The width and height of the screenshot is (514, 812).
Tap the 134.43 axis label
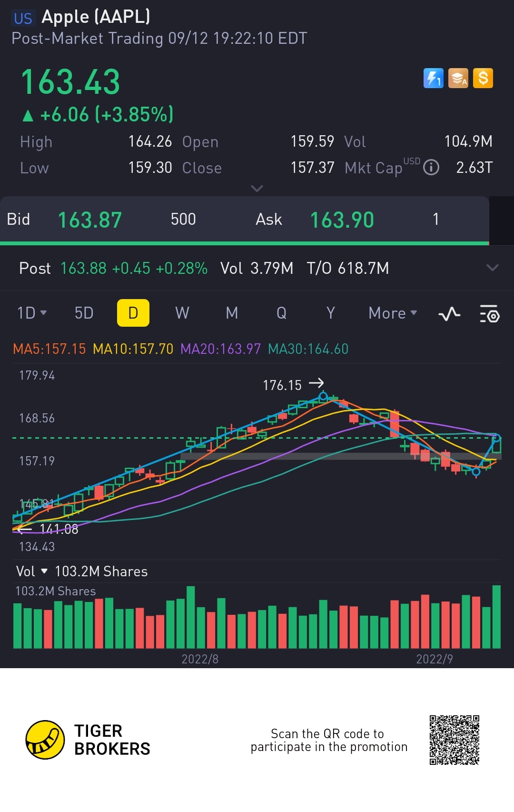[37, 547]
